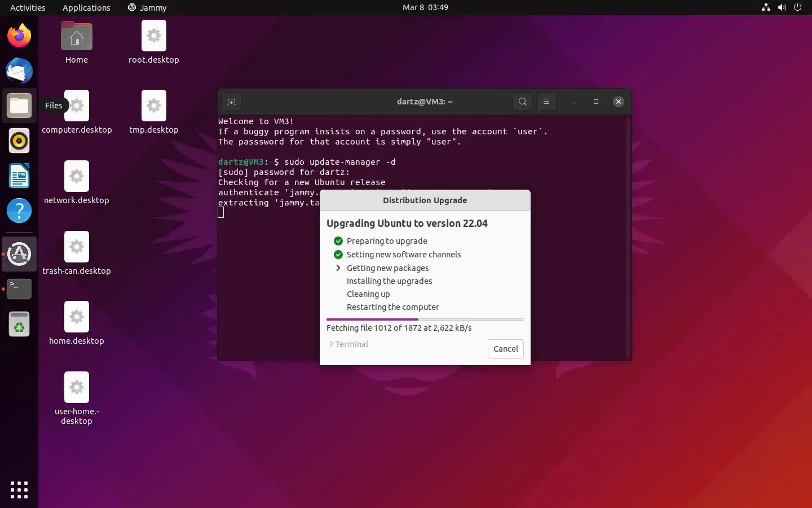Click the Upgrading Ubuntu to version 22.04 heading
This screenshot has height=508, width=812.
[407, 224]
